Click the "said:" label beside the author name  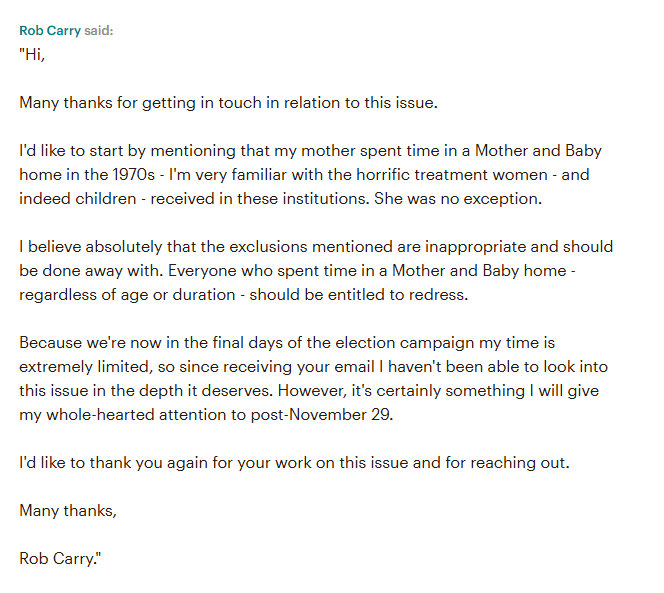[x=99, y=30]
